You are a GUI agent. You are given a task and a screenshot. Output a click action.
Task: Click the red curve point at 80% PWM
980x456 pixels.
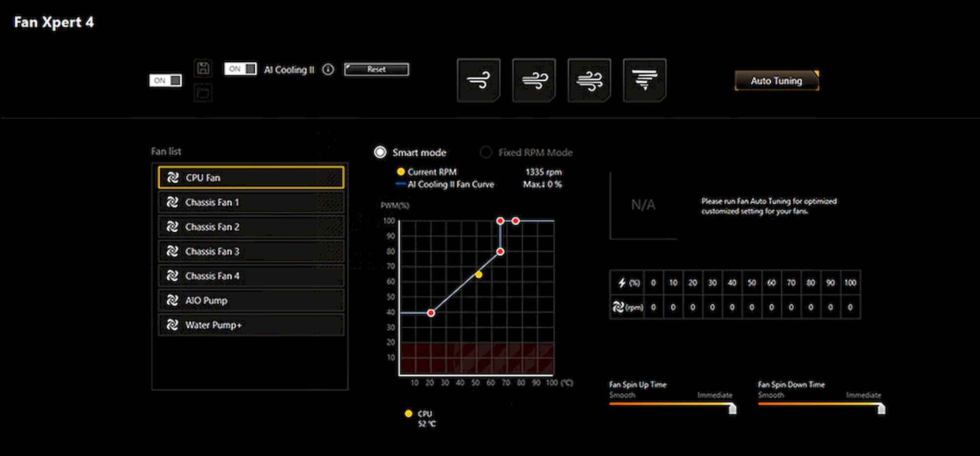[x=500, y=251]
